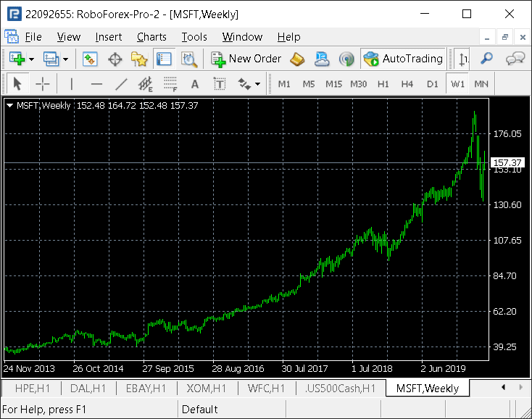Click the 2 Jun 2019 date label
The height and width of the screenshot is (419, 532).
click(x=443, y=369)
